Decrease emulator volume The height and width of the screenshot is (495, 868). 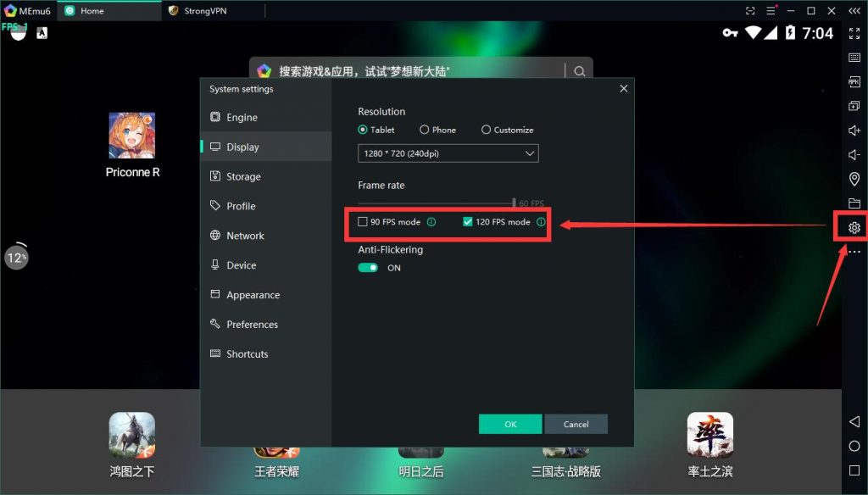point(854,154)
